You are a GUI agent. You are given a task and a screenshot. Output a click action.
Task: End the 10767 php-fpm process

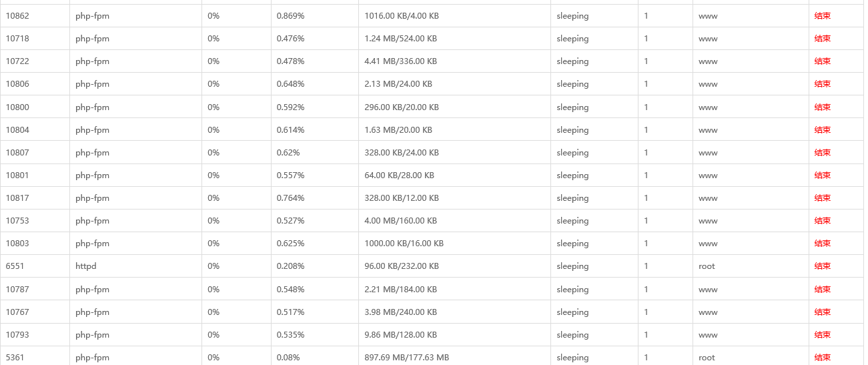822,312
